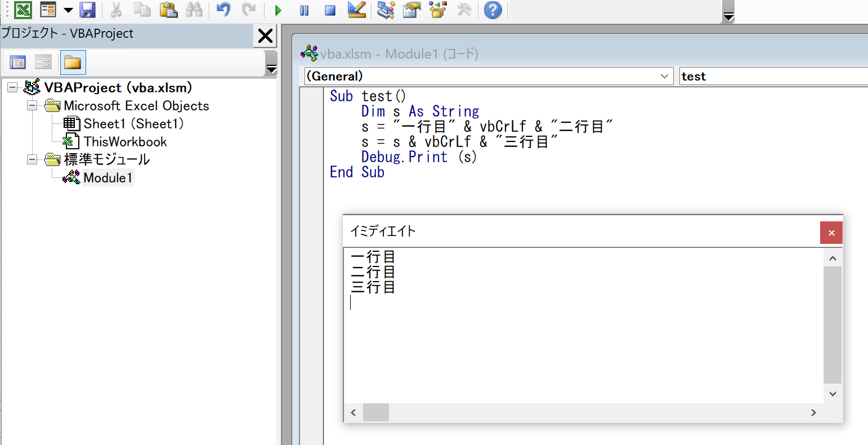This screenshot has height=445, width=868.
Task: Click the Cut scissors icon
Action: pyautogui.click(x=117, y=10)
